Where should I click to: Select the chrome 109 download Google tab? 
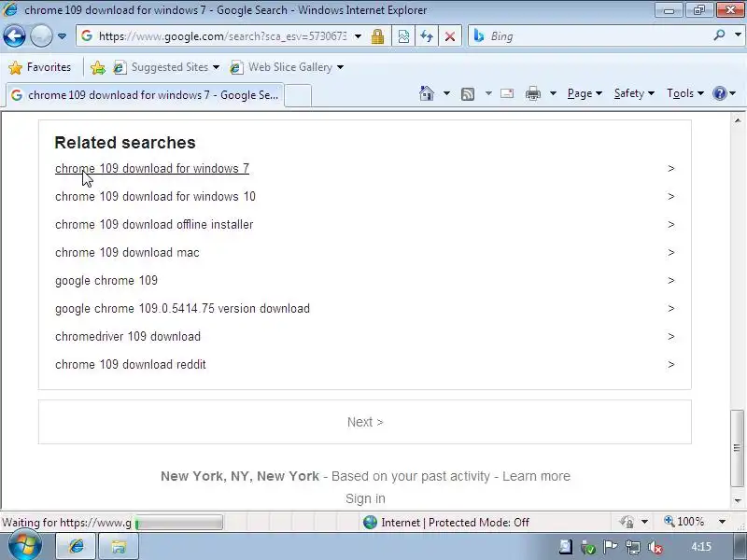pos(145,95)
